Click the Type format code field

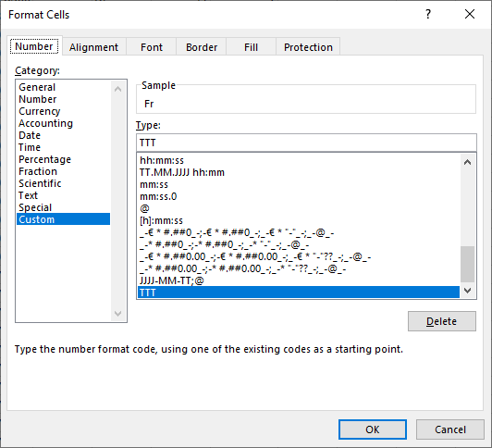(x=306, y=143)
